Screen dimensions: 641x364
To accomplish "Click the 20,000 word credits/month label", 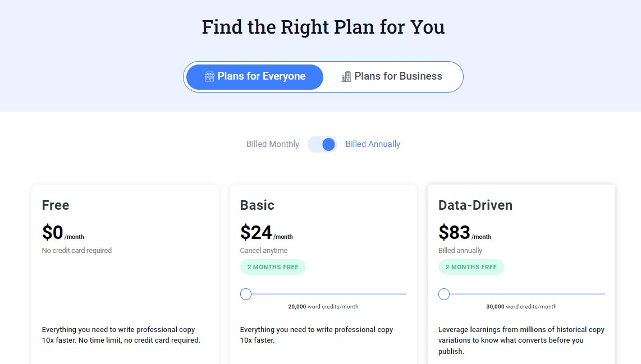I will (x=323, y=307).
